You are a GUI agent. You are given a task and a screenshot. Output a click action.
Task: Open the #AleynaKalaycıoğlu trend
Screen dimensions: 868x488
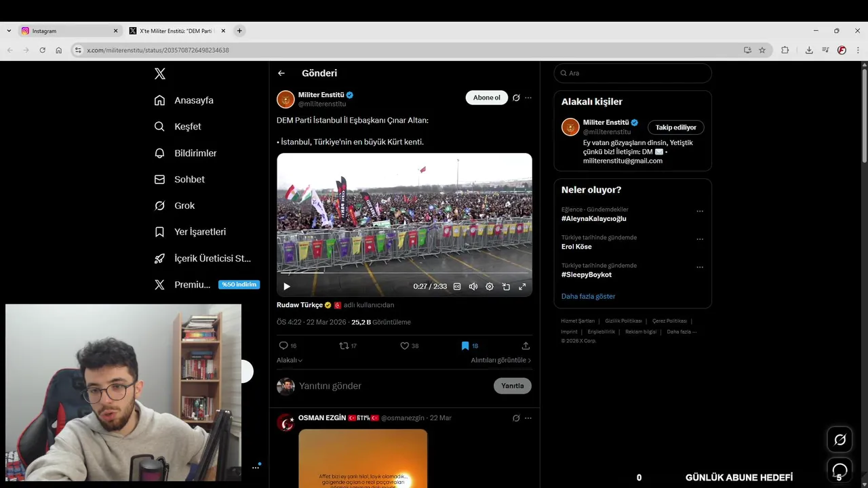pyautogui.click(x=594, y=219)
